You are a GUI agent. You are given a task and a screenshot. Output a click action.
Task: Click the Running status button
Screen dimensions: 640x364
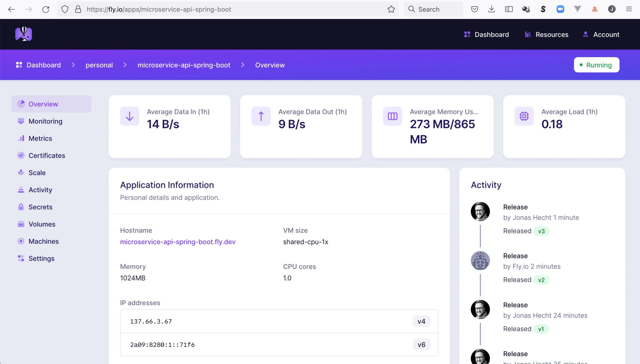point(596,65)
